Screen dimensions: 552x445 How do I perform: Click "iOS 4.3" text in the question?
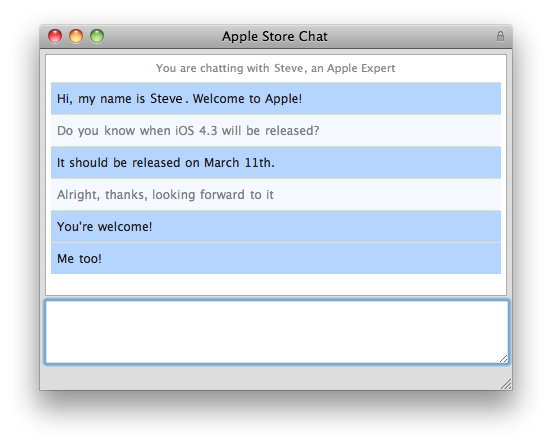(x=196, y=131)
